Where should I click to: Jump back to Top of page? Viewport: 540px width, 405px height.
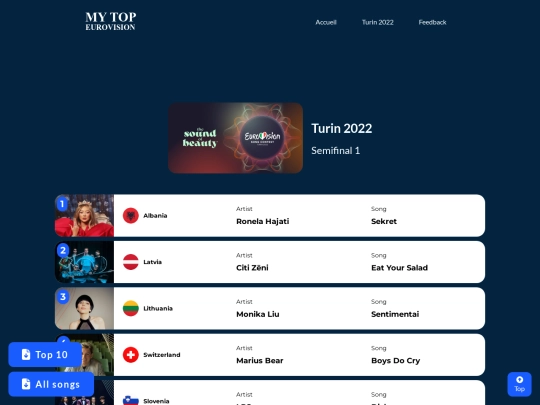[519, 384]
